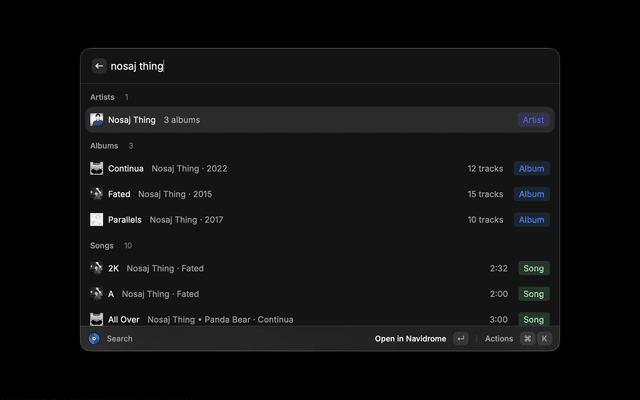Click the back arrow button
Screen dimensions: 640x400
99,66
